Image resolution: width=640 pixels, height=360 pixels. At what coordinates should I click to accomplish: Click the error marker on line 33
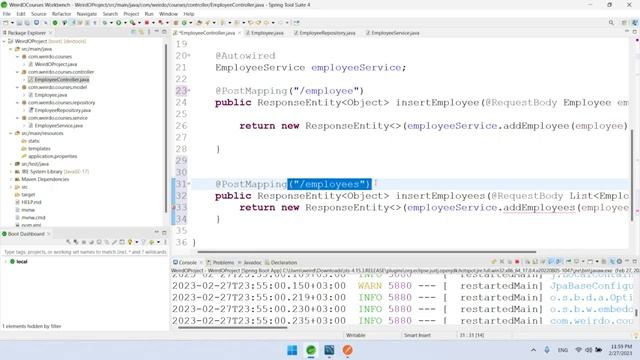[x=174, y=207]
